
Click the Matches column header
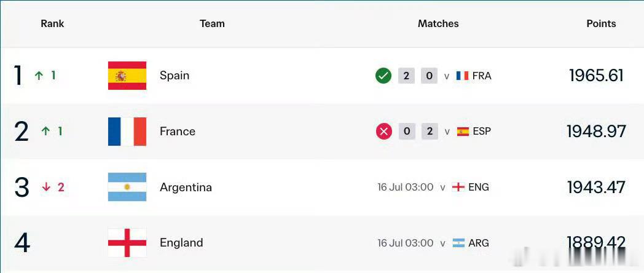(438, 24)
